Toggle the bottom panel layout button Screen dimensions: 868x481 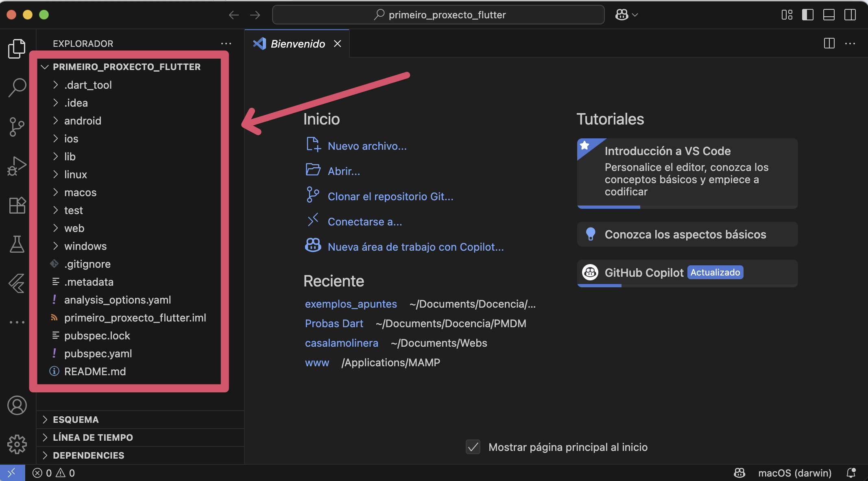pyautogui.click(x=829, y=15)
